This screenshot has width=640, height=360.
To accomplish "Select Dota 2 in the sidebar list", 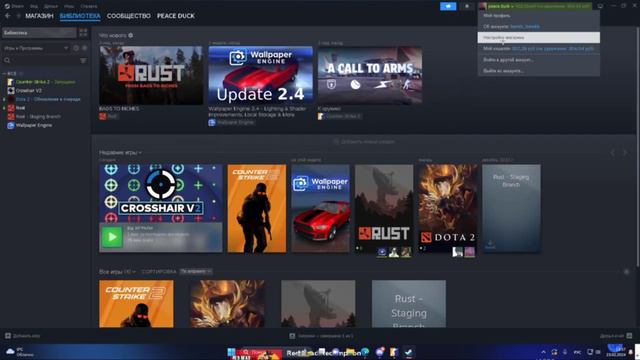I will tap(44, 99).
